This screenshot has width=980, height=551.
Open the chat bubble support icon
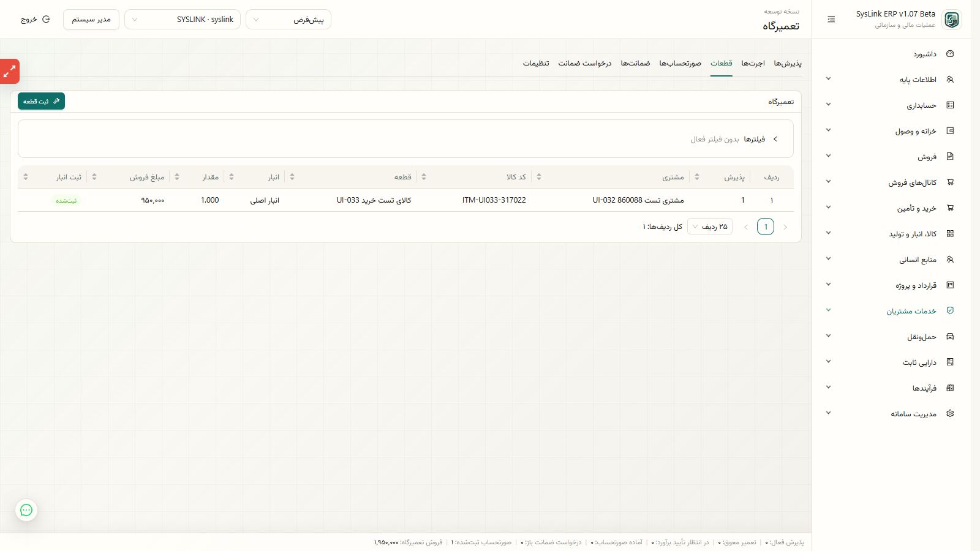pyautogui.click(x=26, y=510)
